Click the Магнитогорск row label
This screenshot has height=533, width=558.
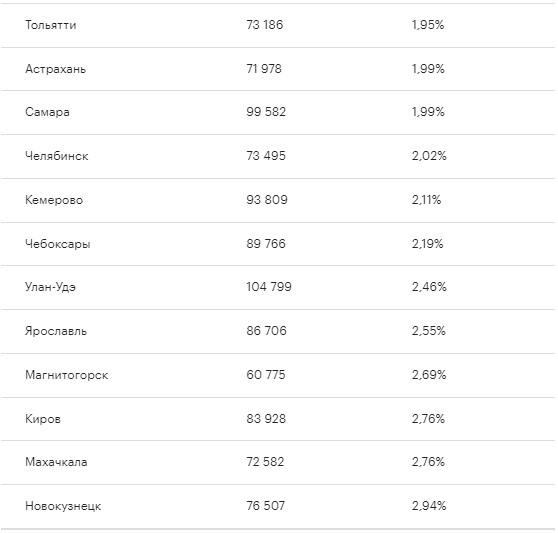coord(67,375)
